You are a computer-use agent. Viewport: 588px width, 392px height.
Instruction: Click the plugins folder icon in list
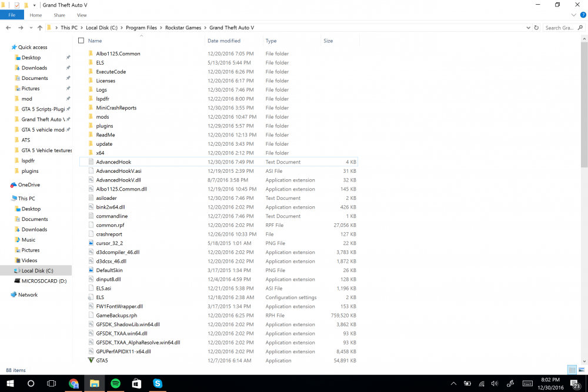[91, 126]
